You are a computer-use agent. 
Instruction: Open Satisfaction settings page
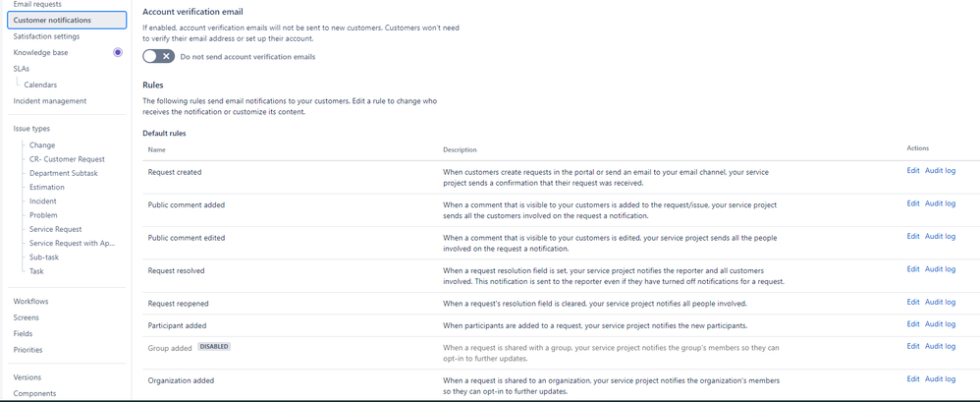coord(46,36)
